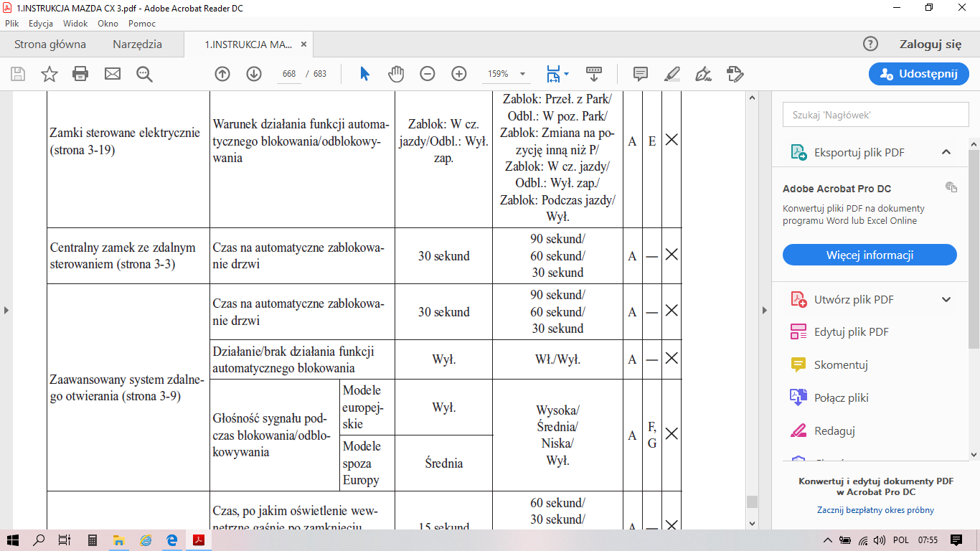The image size is (980, 551).
Task: Click the Więcej informacji button
Action: click(870, 255)
